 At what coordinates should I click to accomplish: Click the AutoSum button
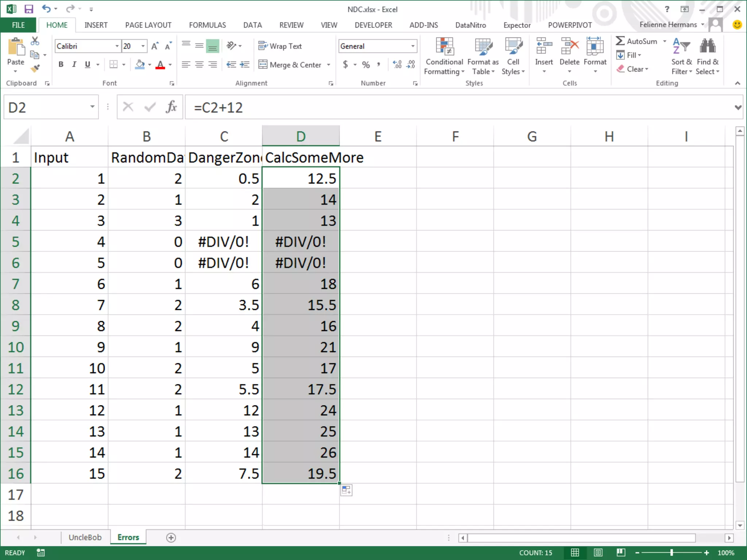(x=636, y=41)
